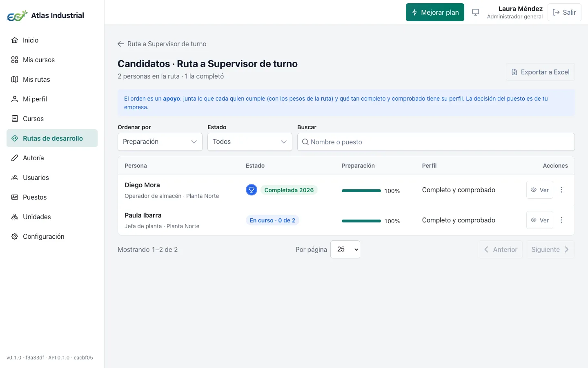Click the Nombre o puesto search field
588x368 pixels.
tap(436, 142)
